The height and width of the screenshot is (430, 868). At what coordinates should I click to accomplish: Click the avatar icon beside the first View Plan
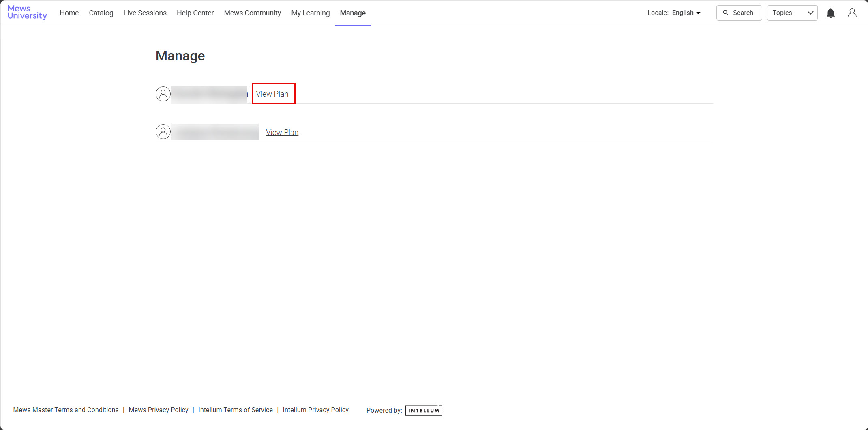click(163, 94)
